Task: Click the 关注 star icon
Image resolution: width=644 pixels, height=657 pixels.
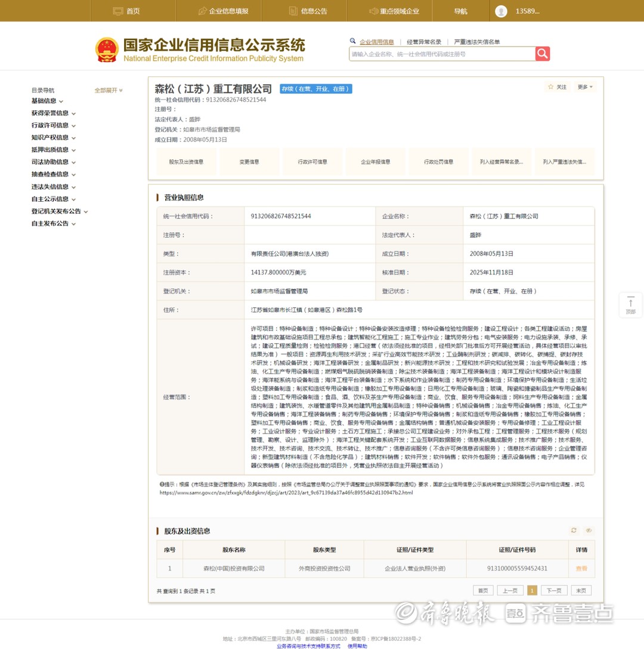Action: (x=550, y=87)
